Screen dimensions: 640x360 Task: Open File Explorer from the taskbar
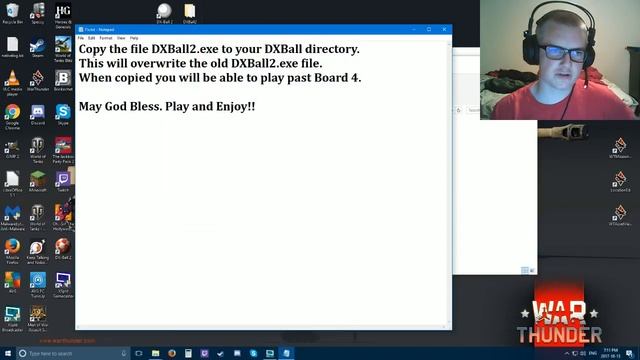(156, 353)
